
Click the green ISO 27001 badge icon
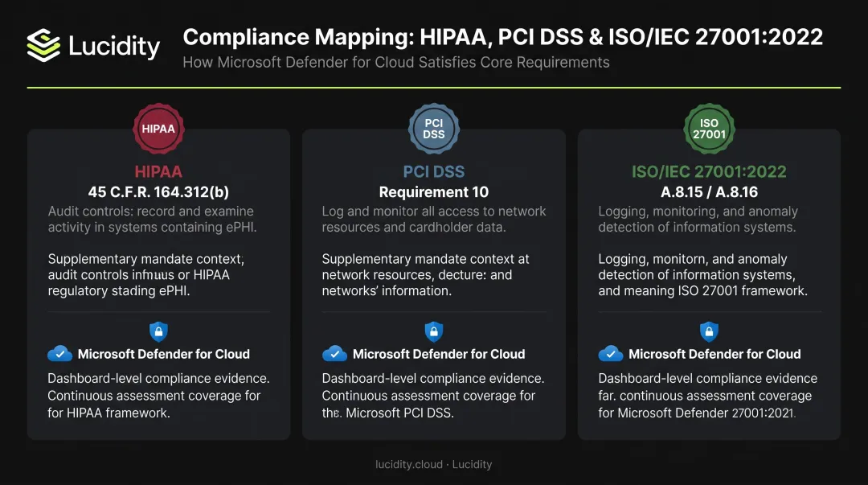pyautogui.click(x=709, y=129)
